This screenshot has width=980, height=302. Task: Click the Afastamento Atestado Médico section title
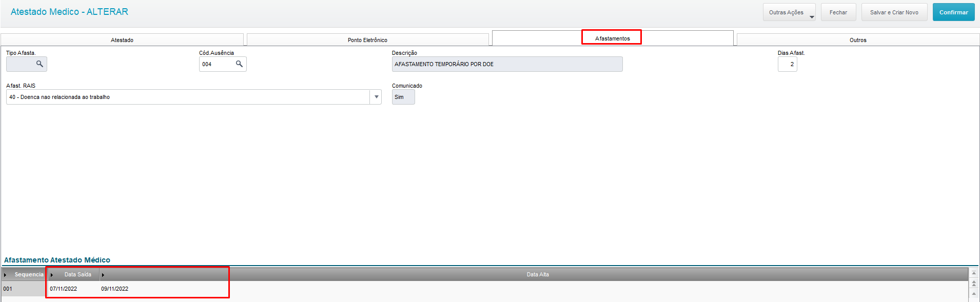pyautogui.click(x=57, y=260)
